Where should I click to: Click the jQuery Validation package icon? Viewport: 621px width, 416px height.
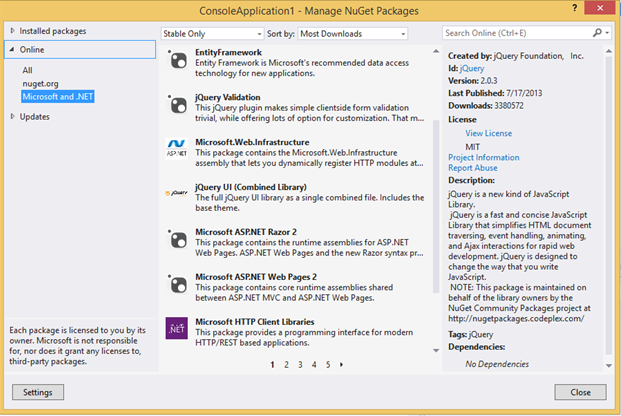click(x=177, y=105)
